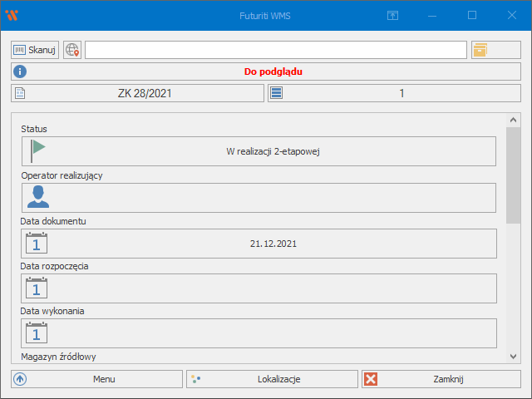Screen dimensions: 532x399
Task: Click the blue info circle icon
Action: [x=21, y=71]
